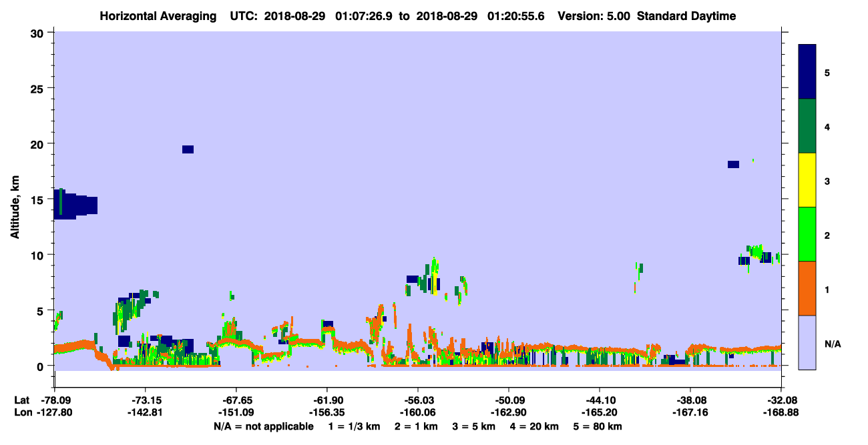Click the end time '01:20:55.6'
Screen dimensions: 868x445
516,16
